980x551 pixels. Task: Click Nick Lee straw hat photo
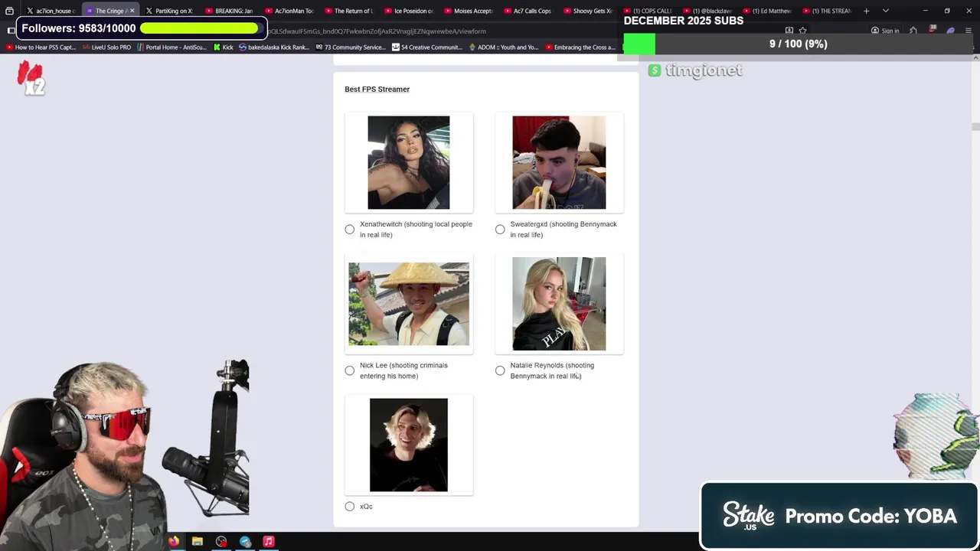pos(409,304)
